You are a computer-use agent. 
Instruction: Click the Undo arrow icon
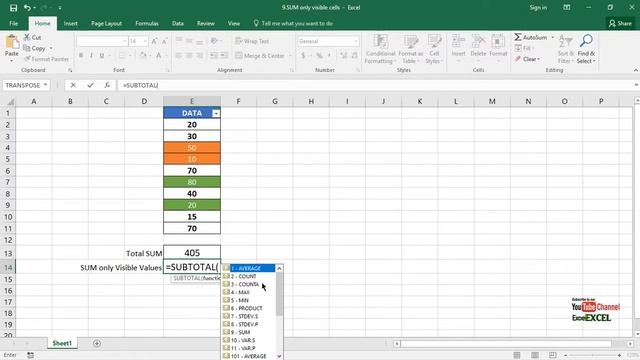click(x=27, y=8)
